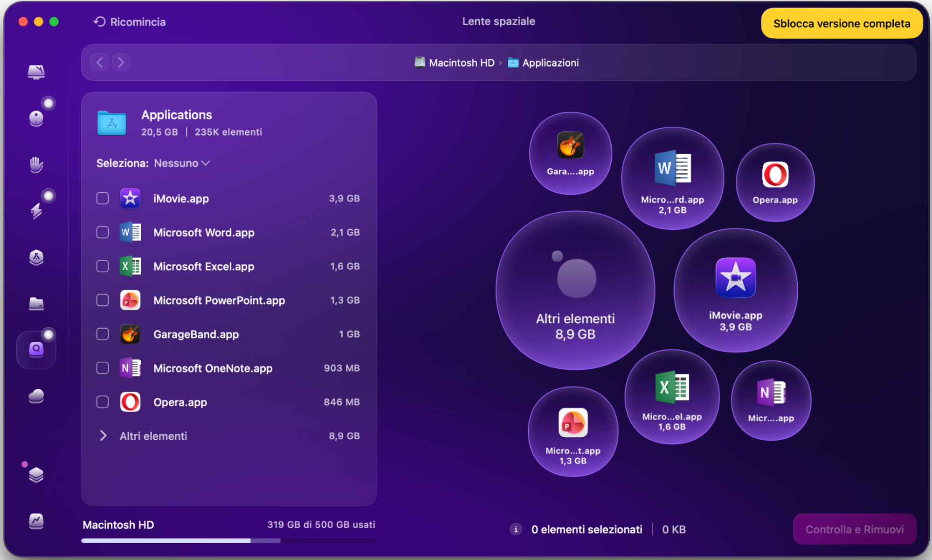The image size is (932, 560).
Task: Check the GarageBand.app checkbox
Action: [x=103, y=334]
